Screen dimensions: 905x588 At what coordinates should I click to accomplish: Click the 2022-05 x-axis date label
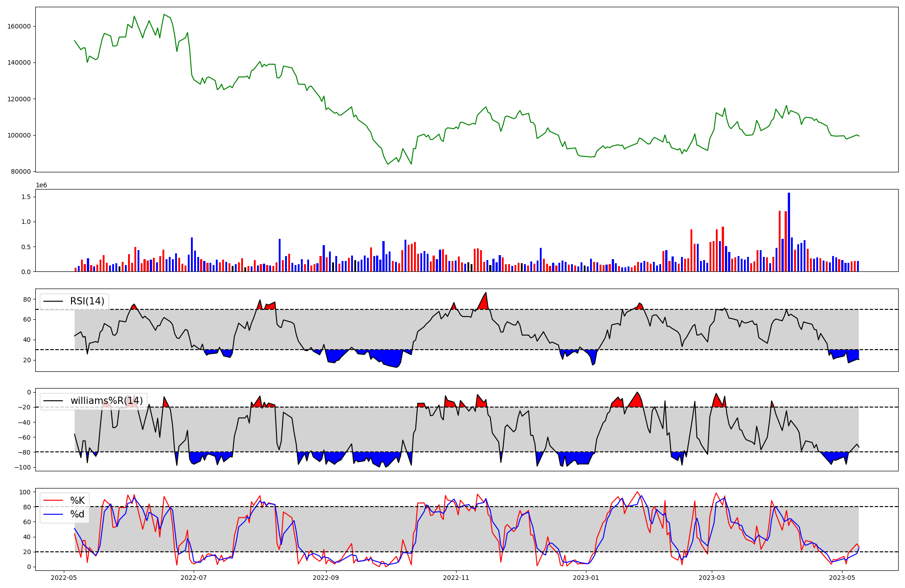click(x=64, y=578)
